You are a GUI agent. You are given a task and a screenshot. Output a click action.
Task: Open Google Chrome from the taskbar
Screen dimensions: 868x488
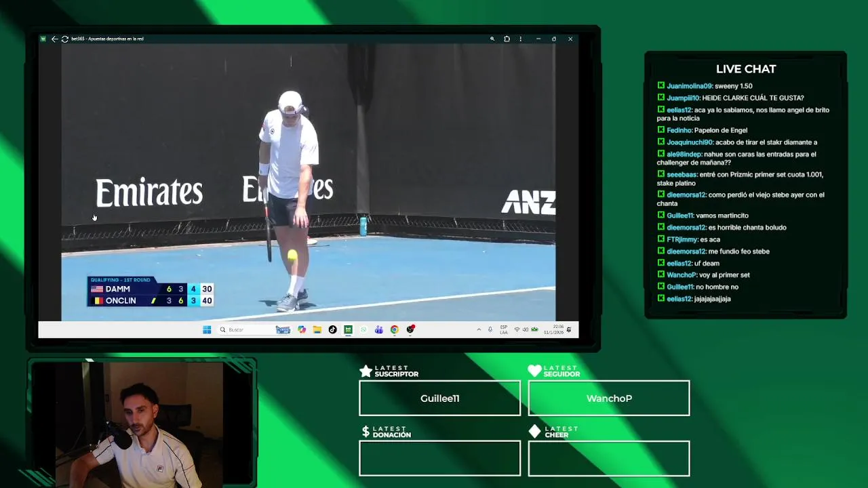point(395,329)
